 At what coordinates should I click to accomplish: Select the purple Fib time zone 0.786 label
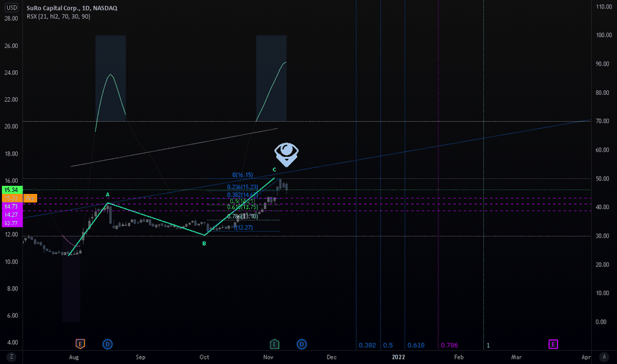tap(450, 345)
